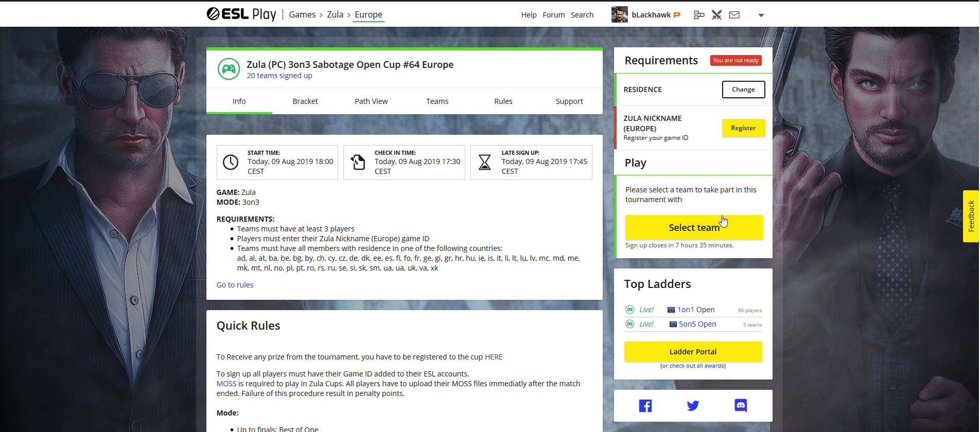View the 20 teams signed up link

[279, 76]
